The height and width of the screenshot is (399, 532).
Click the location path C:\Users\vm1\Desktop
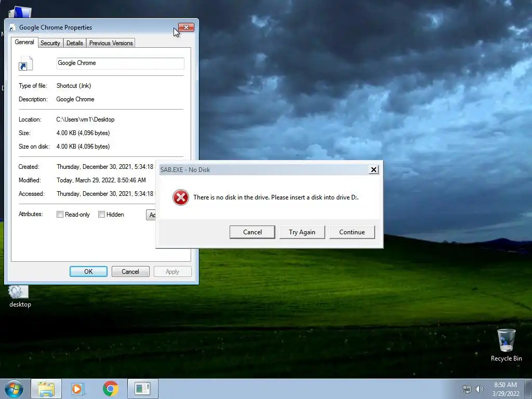pos(85,119)
